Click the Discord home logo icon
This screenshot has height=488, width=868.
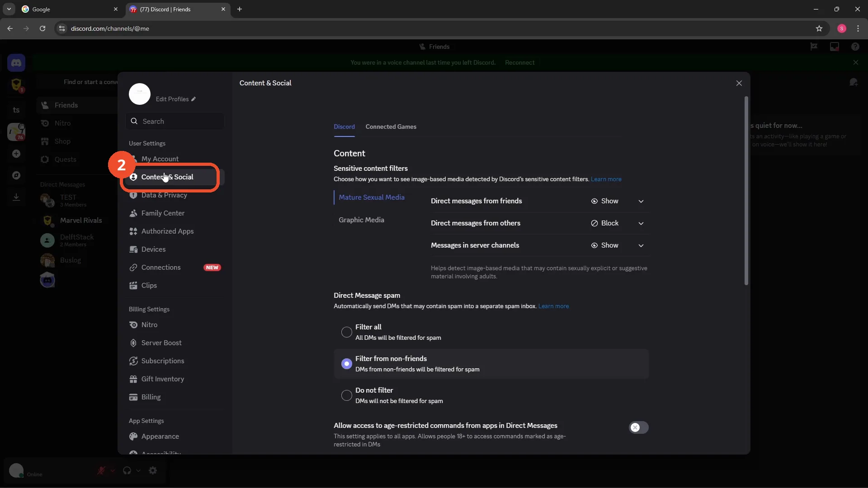[x=16, y=63]
